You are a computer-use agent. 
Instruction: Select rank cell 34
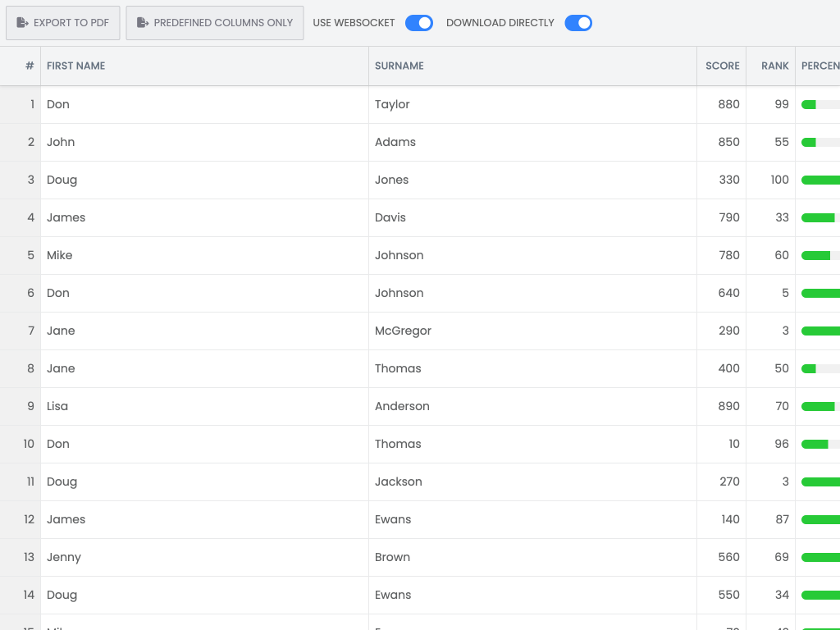click(770, 596)
